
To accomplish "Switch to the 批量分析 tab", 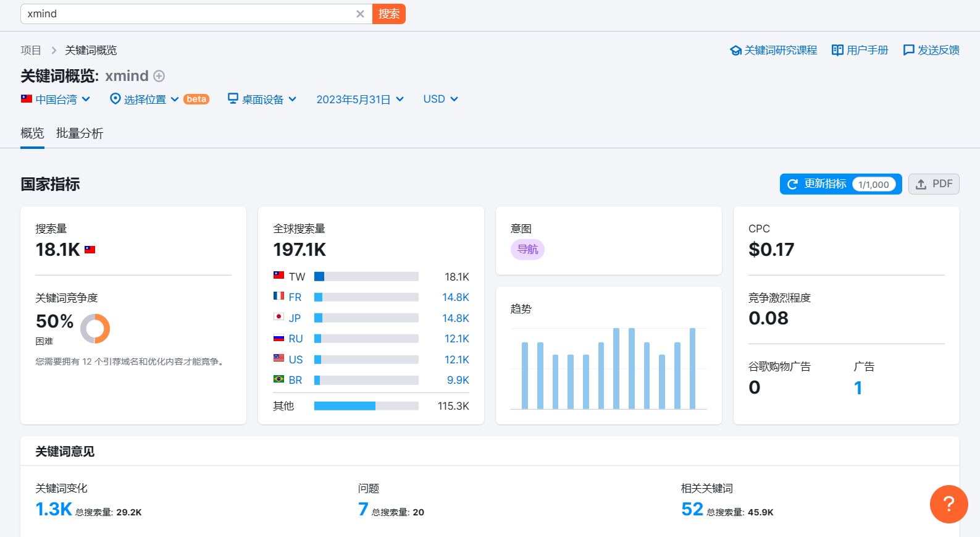I will point(80,133).
